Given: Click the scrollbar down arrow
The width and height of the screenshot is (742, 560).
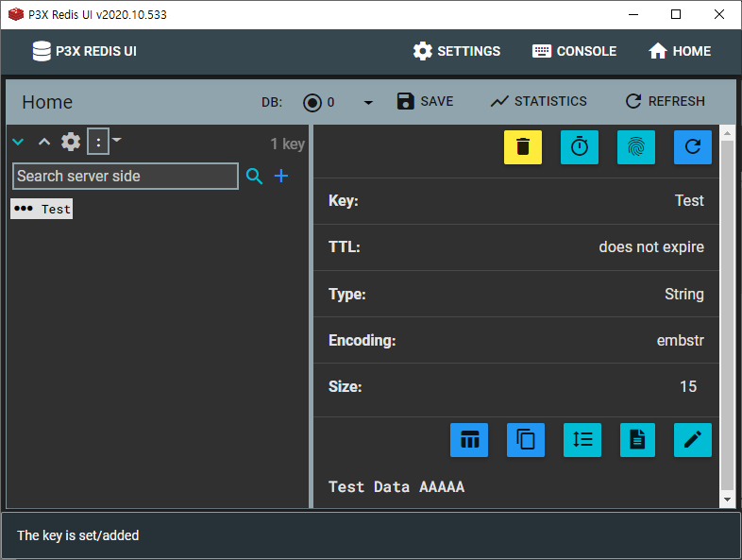Looking at the screenshot, I should pos(727,500).
